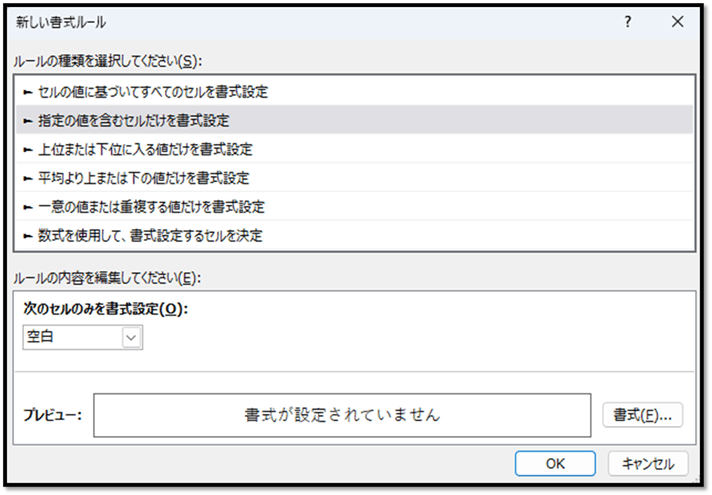Click the arrow bullet beside 平均より上または下

pos(28,178)
